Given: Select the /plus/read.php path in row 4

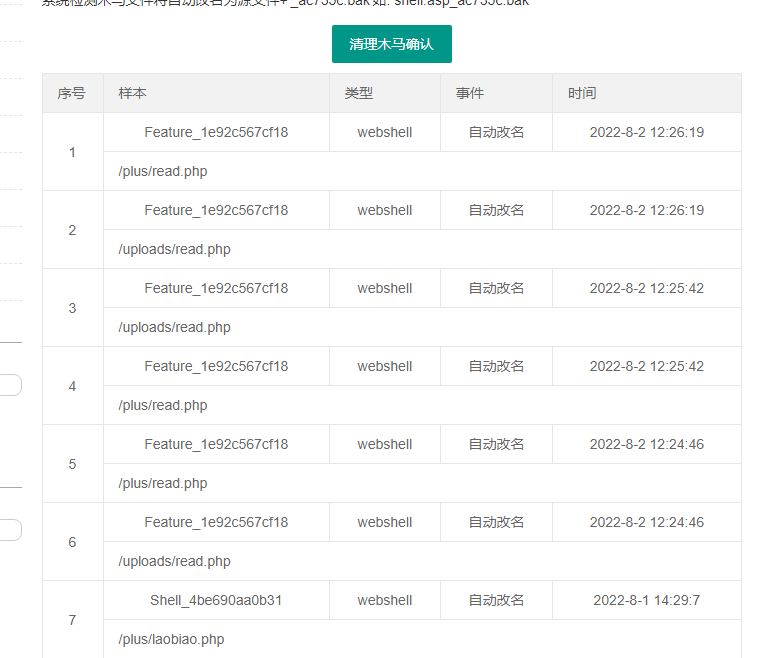Looking at the screenshot, I should (x=163, y=405).
